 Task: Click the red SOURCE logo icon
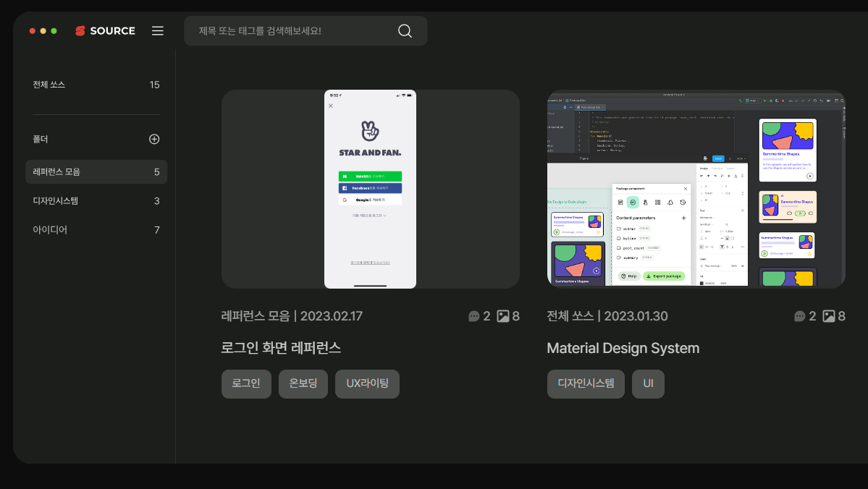[x=80, y=31]
